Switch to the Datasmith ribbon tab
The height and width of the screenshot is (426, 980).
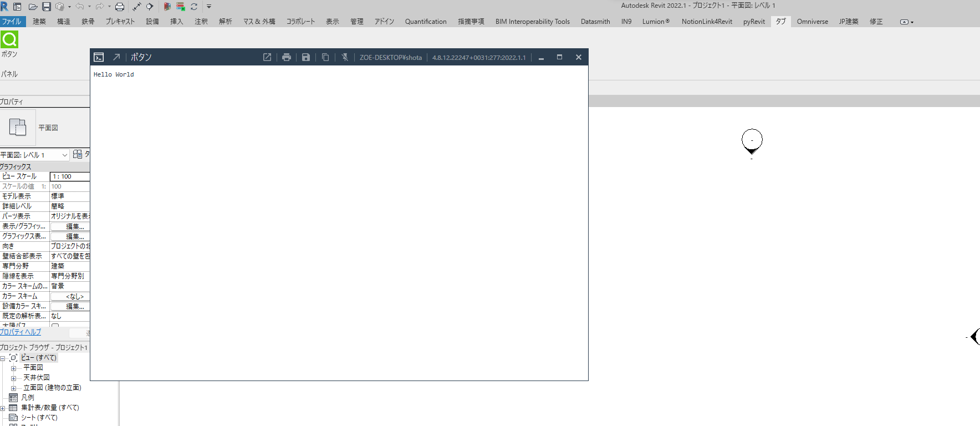pyautogui.click(x=595, y=22)
